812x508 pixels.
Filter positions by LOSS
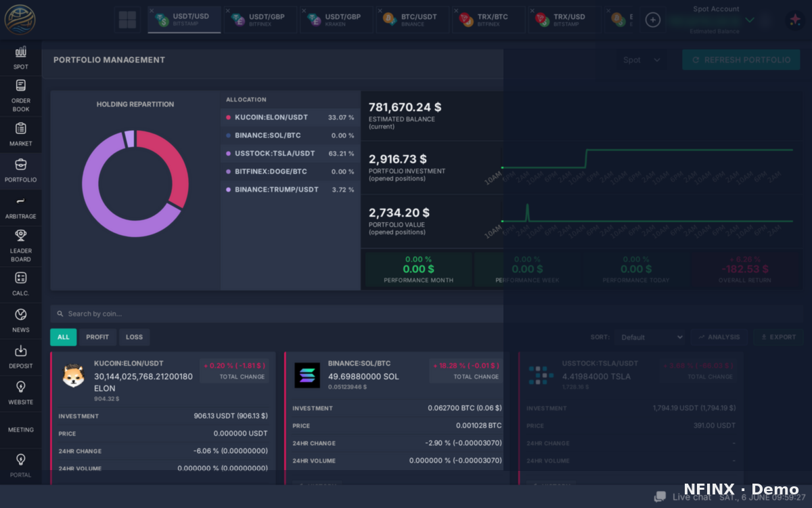[134, 337]
